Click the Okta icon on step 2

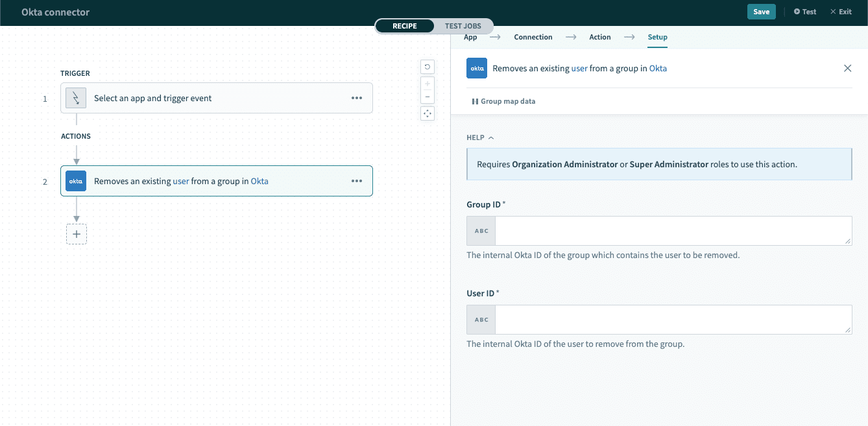[75, 181]
